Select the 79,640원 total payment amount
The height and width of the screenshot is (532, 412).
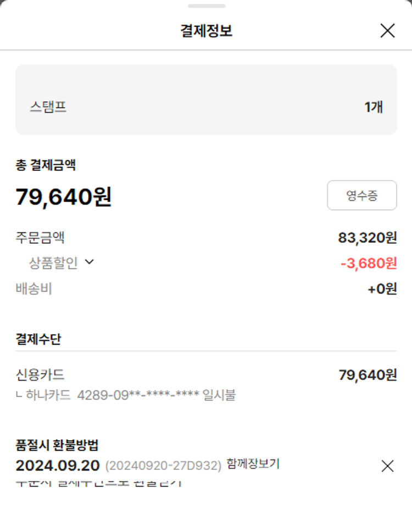click(64, 197)
